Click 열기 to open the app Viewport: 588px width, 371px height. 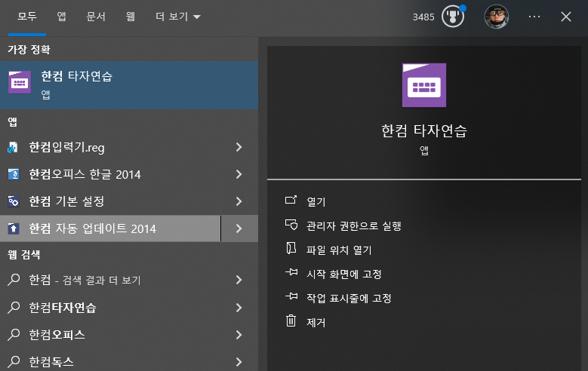coord(316,201)
